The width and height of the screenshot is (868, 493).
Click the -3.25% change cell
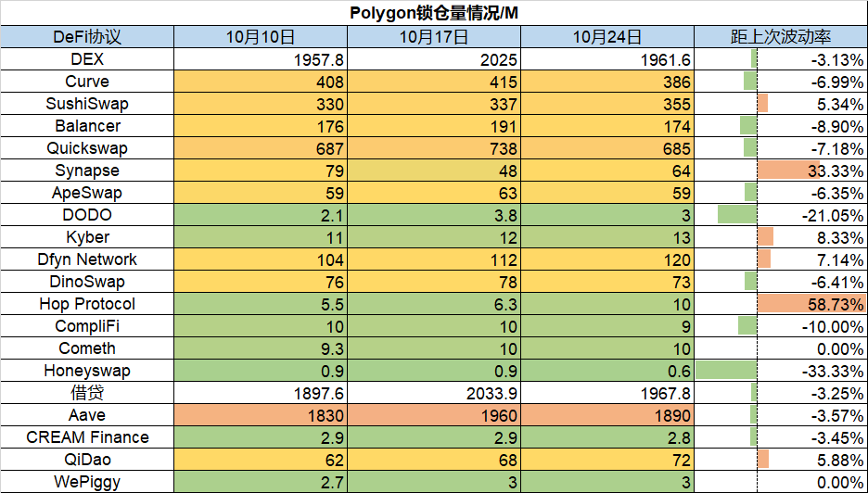click(781, 393)
